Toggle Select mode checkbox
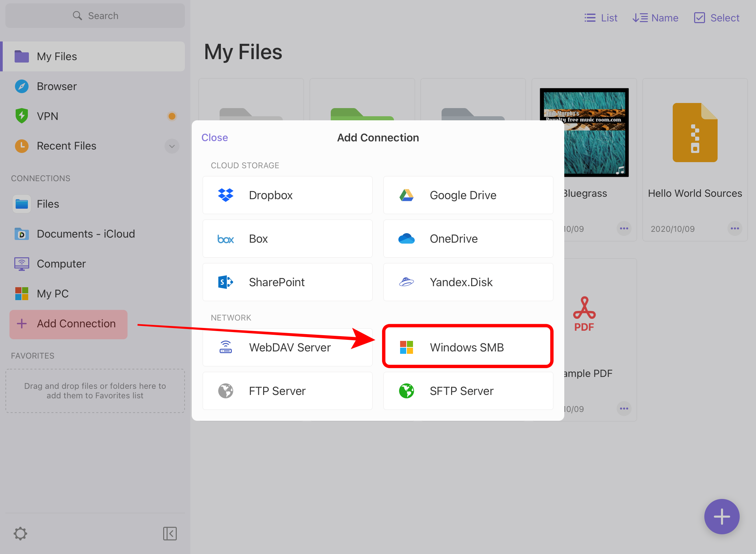This screenshot has width=756, height=554. (x=717, y=18)
